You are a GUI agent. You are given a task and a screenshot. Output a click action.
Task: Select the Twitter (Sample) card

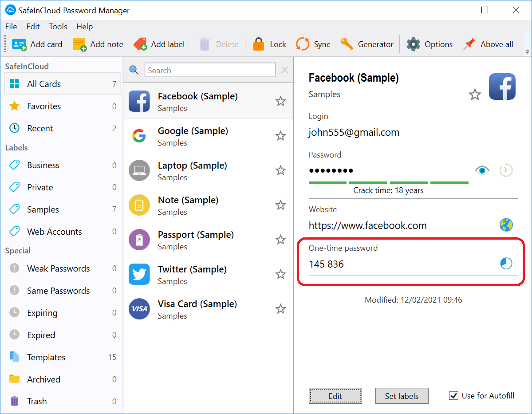click(x=209, y=275)
